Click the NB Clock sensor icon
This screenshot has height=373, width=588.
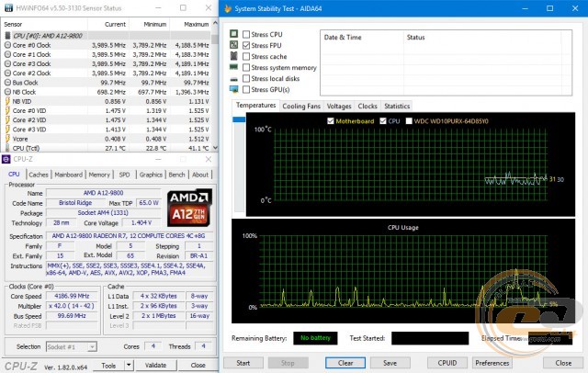[7, 92]
